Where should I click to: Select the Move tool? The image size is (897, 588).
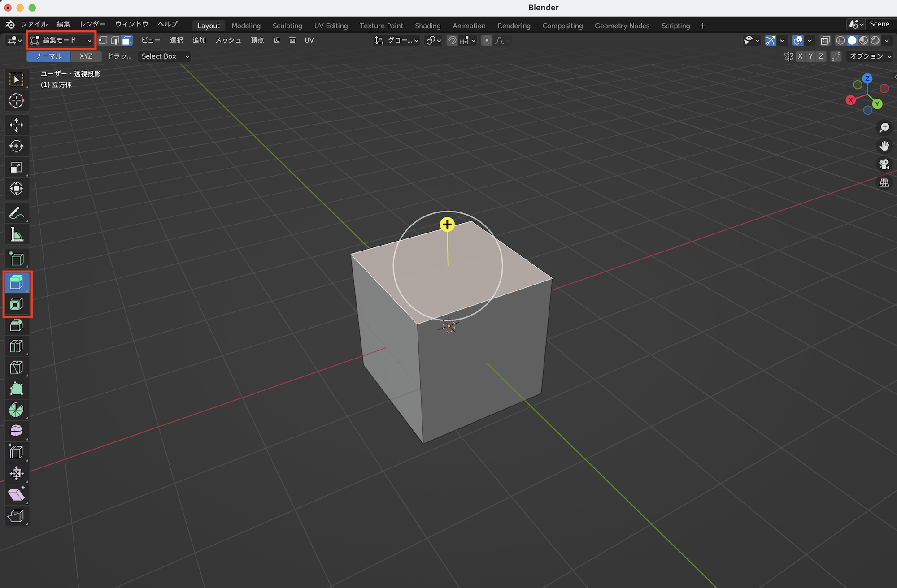coord(17,125)
